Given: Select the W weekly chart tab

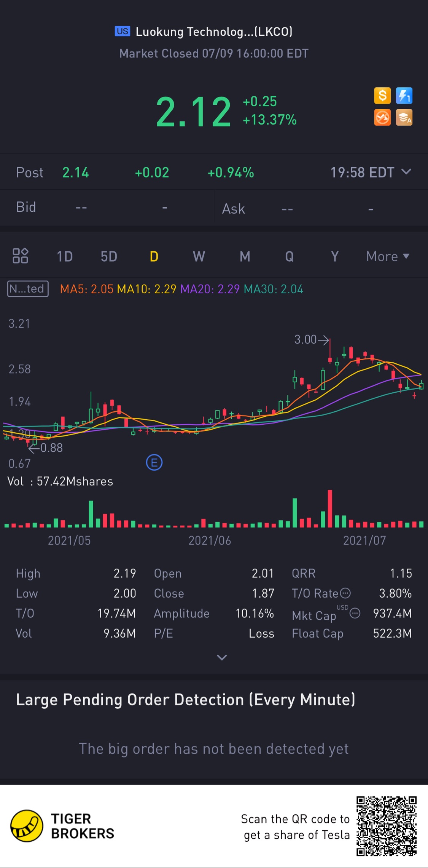Looking at the screenshot, I should (x=199, y=256).
